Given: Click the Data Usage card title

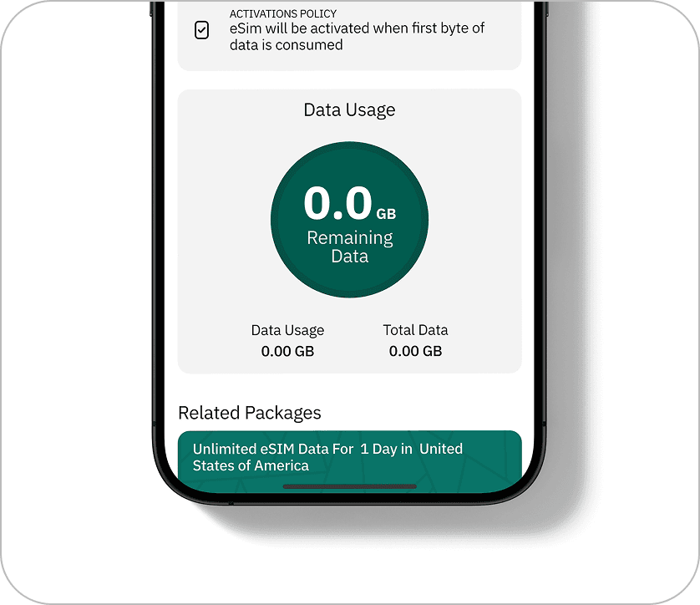Looking at the screenshot, I should [349, 109].
